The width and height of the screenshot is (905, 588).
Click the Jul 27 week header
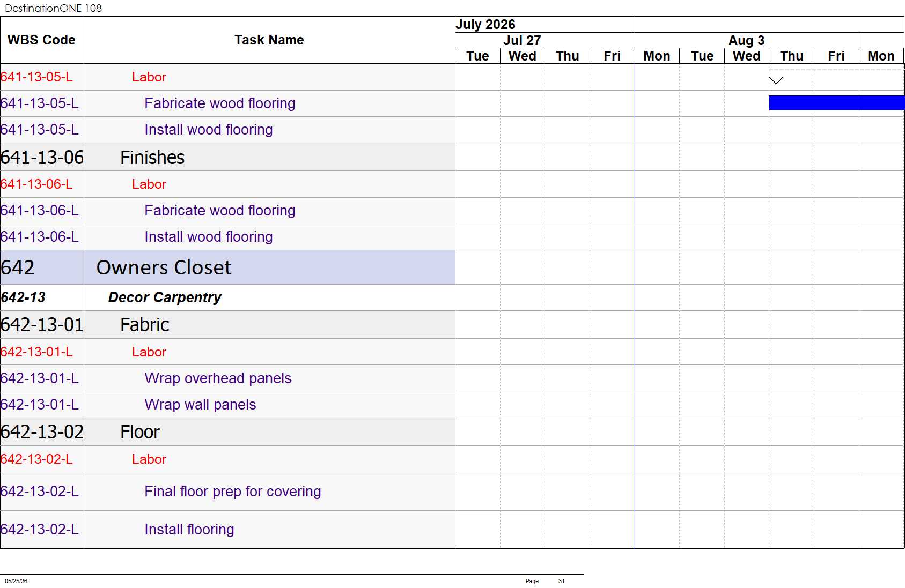522,41
